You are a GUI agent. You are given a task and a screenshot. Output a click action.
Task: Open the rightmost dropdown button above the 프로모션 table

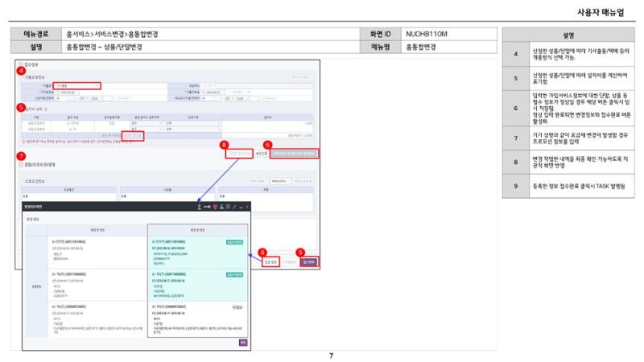coord(303,181)
